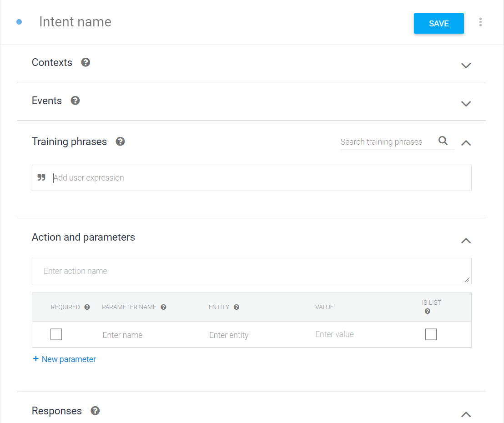Screen dimensions: 504x423
Task: Collapse the Training phrases section
Action: tap(466, 143)
